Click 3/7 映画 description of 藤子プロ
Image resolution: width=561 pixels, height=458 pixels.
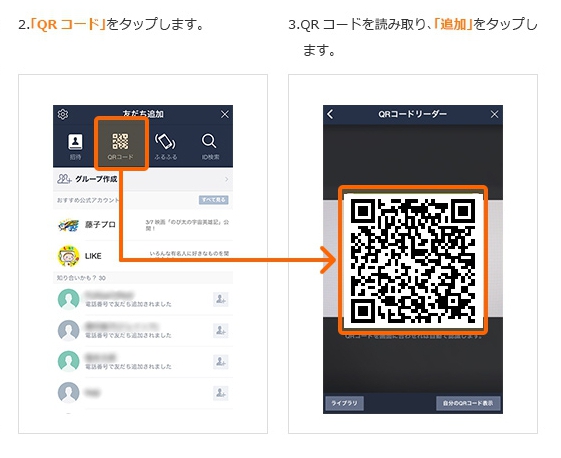187,225
